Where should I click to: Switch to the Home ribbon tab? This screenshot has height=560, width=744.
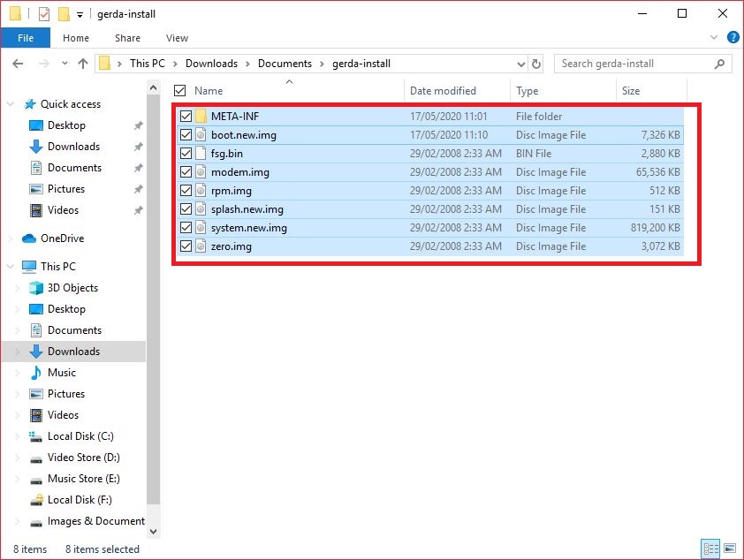coord(76,38)
